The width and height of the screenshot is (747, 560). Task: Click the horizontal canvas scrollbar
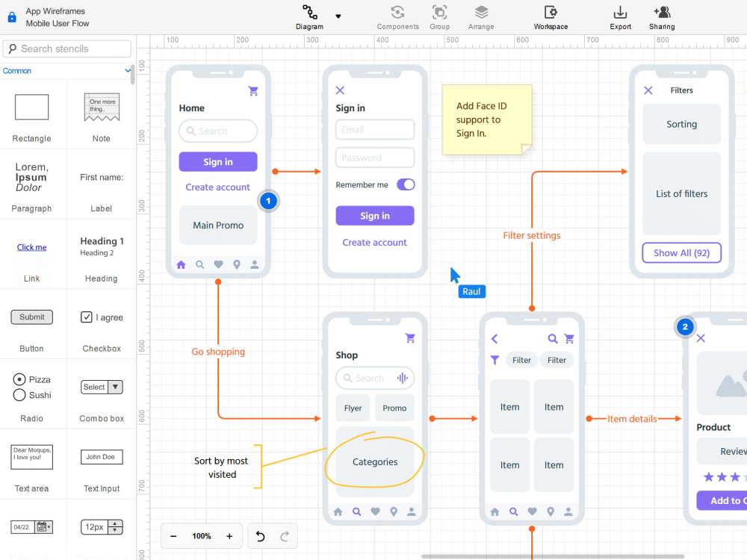(553, 556)
